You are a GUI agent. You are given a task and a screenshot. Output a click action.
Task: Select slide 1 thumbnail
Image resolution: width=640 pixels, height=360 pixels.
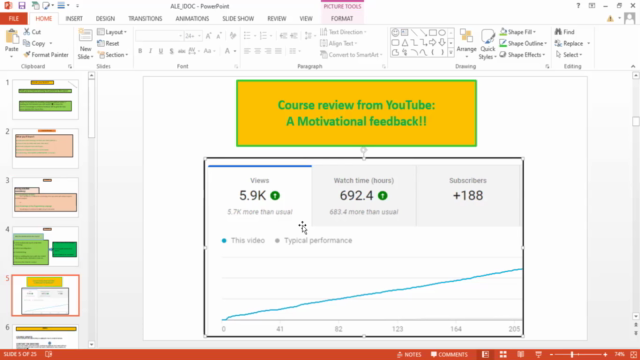45,99
